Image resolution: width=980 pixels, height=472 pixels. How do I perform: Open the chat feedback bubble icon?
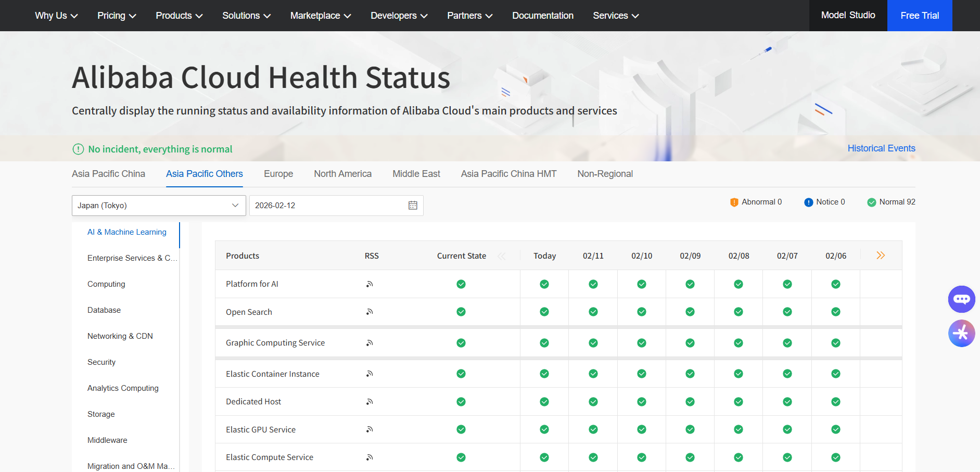pyautogui.click(x=962, y=299)
